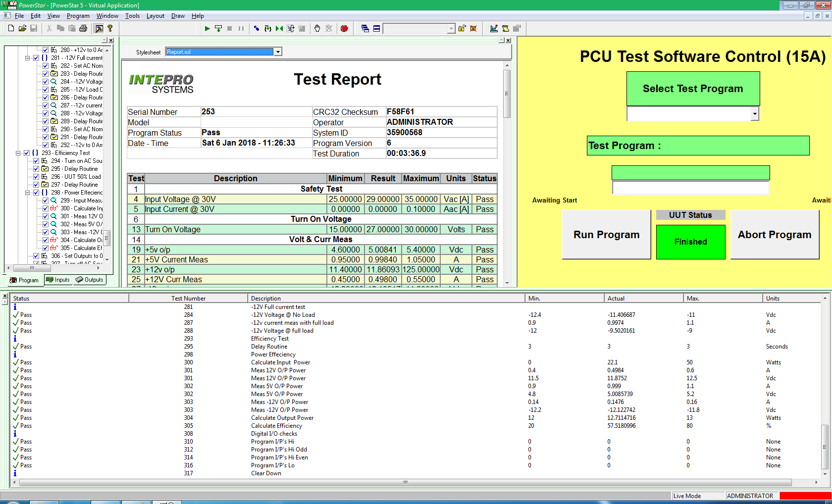This screenshot has width=832, height=504.
Task: Disable the 295 Delay Routine checkbox
Action: pyautogui.click(x=36, y=168)
